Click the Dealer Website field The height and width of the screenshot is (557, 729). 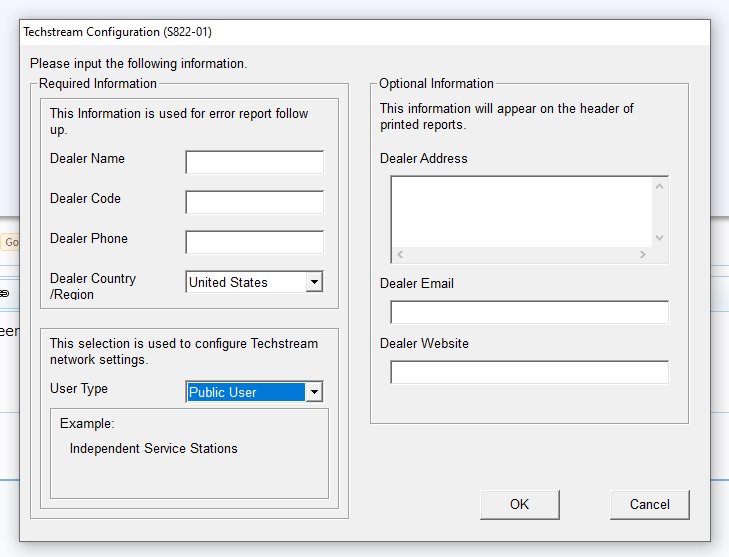click(530, 372)
